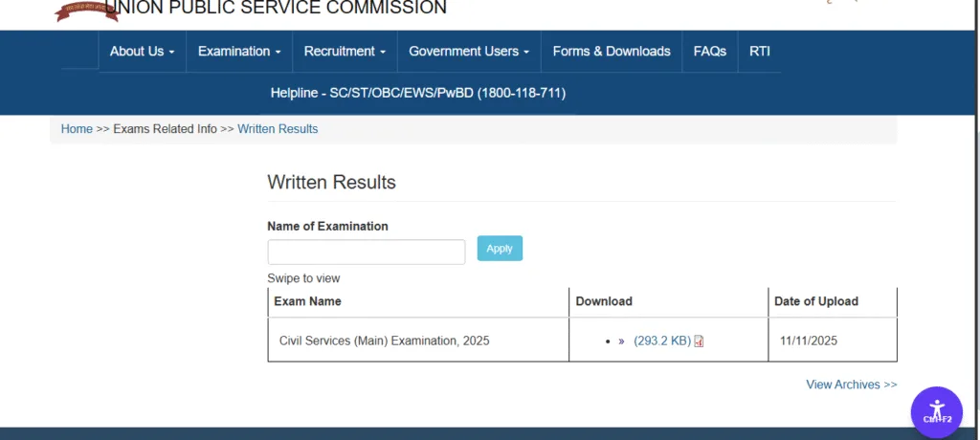Open the RTI menu item

759,52
